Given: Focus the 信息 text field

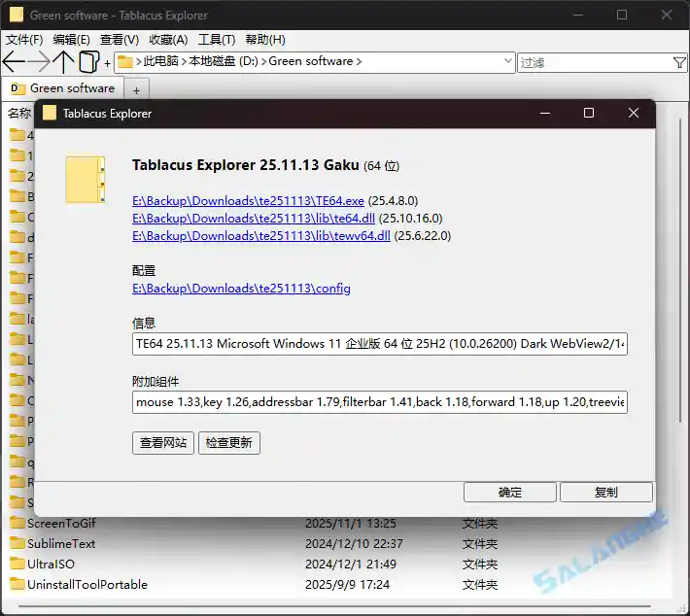Looking at the screenshot, I should (380, 344).
